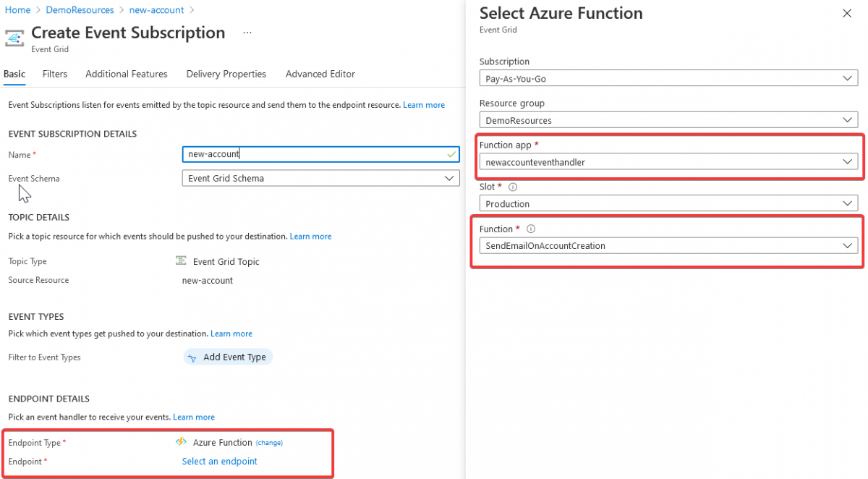Click the Select an endpoint link
This screenshot has width=868, height=479.
pos(218,461)
